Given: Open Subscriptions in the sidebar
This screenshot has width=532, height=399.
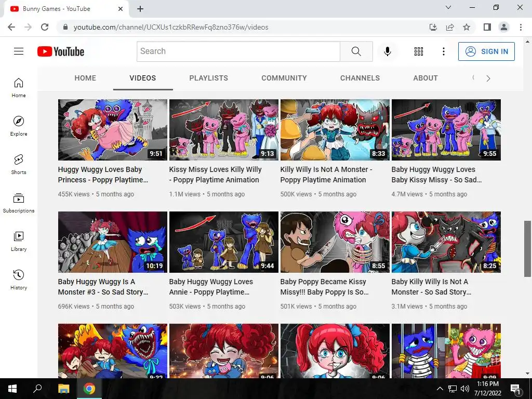Looking at the screenshot, I should coord(19,203).
